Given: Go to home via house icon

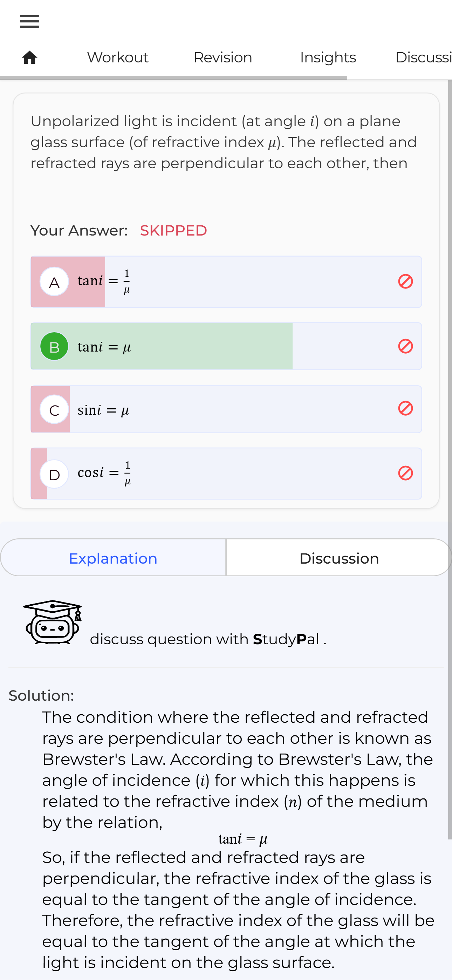Looking at the screenshot, I should (29, 57).
